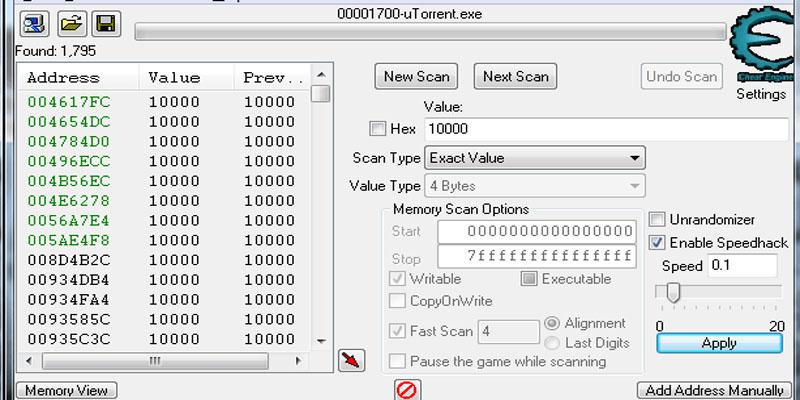Toggle the Executable checkbox
This screenshot has height=400, width=800.
529,279
